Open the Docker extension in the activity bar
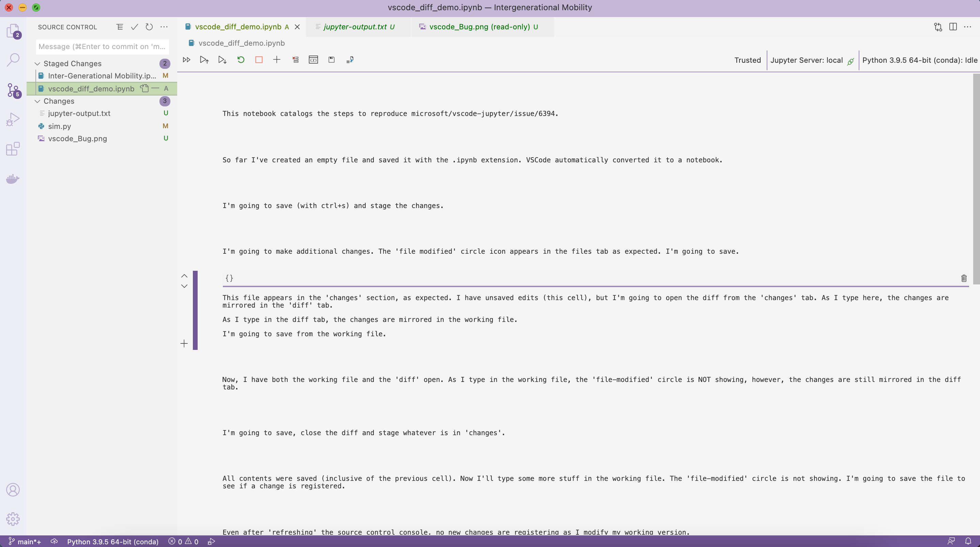This screenshot has height=547, width=980. (x=13, y=179)
